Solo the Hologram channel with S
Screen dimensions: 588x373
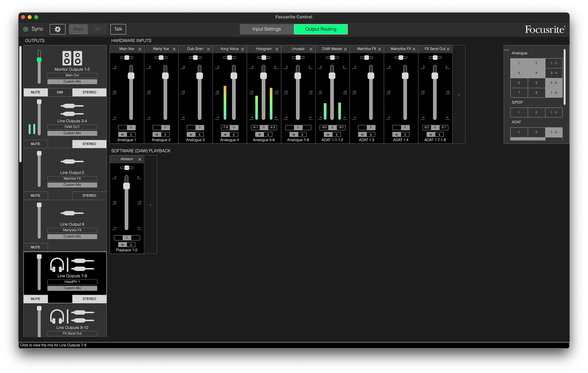click(268, 134)
